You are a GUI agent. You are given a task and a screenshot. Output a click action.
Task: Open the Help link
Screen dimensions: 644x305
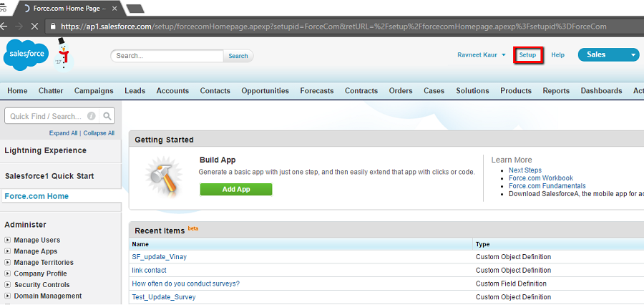tap(557, 54)
